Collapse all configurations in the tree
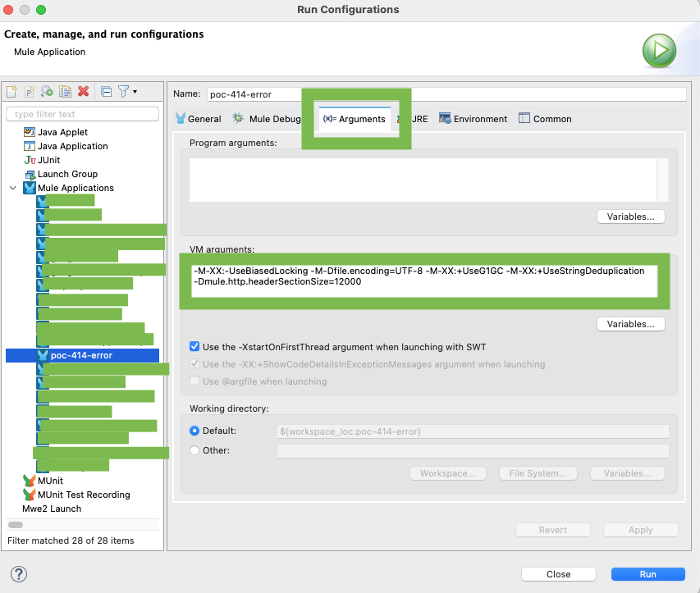The height and width of the screenshot is (593, 700). [x=106, y=92]
